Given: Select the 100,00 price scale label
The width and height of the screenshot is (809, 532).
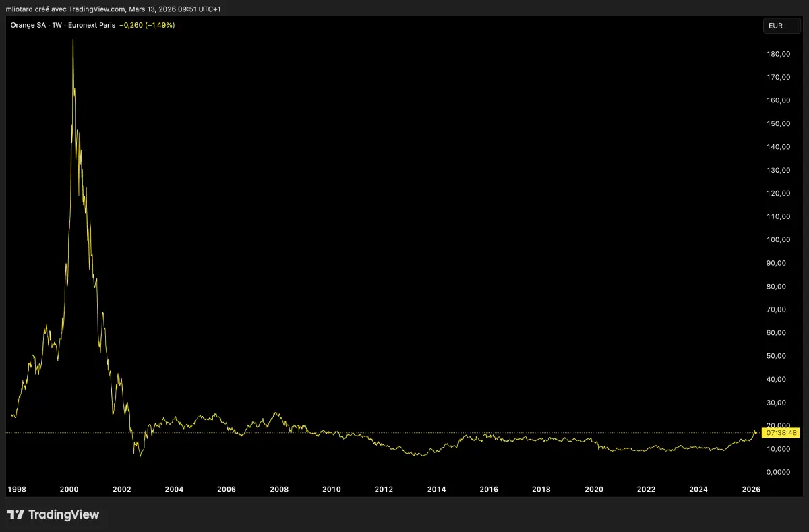Looking at the screenshot, I should coord(778,240).
